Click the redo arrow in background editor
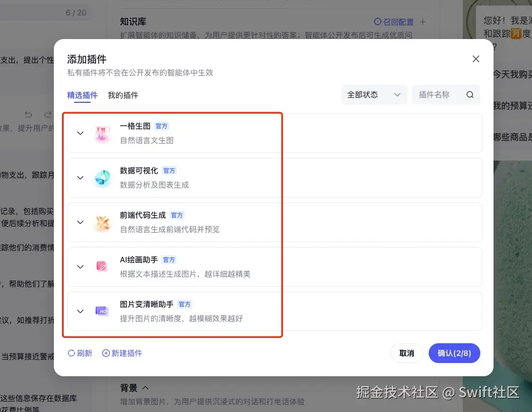Screen dimensions: 532x412 point(48,114)
